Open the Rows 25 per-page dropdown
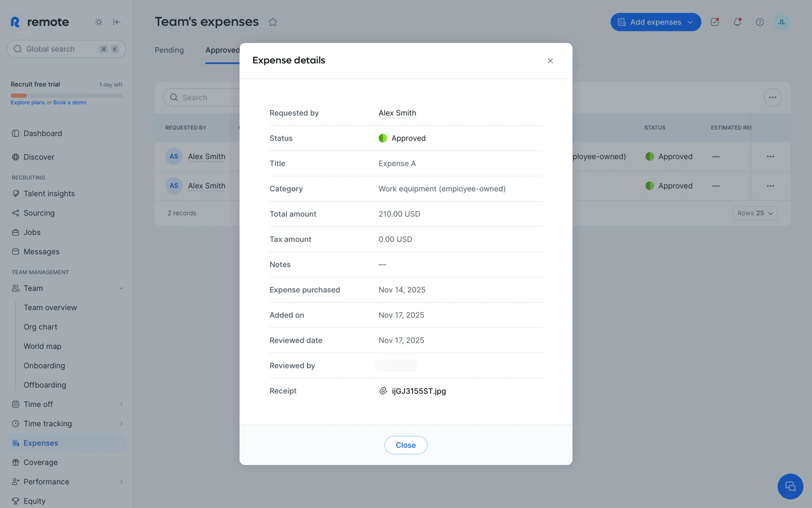This screenshot has width=812, height=508. pyautogui.click(x=755, y=213)
